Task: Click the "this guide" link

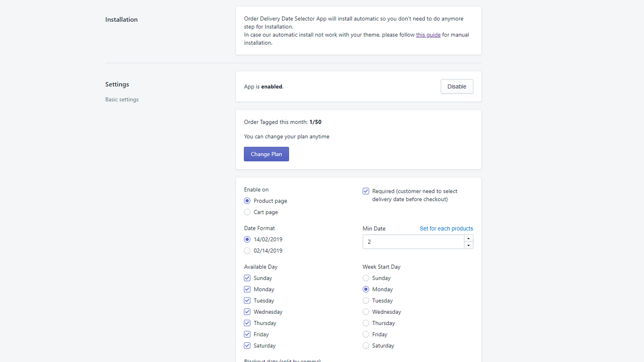Action: pos(428,35)
